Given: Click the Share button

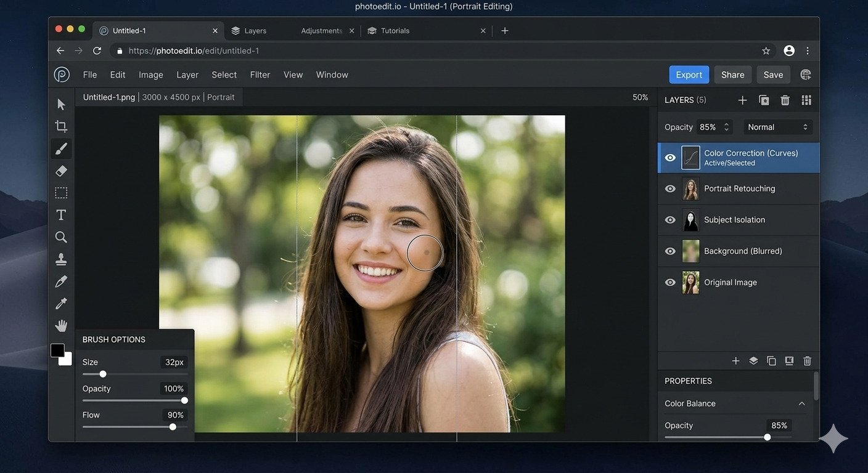Looking at the screenshot, I should 733,75.
